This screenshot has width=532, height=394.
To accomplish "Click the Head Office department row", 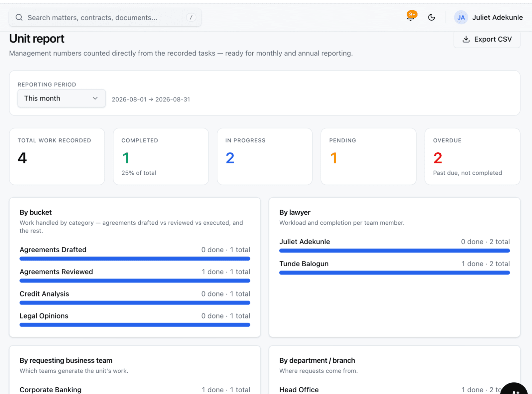I will tap(394, 390).
